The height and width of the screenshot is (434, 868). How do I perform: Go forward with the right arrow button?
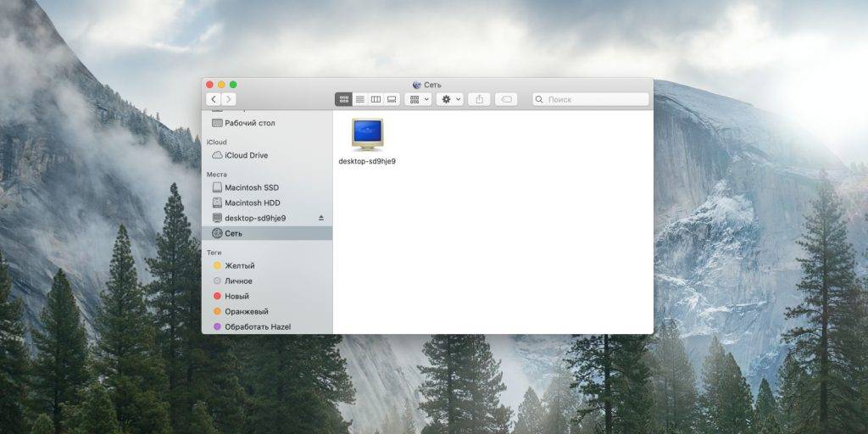(229, 99)
